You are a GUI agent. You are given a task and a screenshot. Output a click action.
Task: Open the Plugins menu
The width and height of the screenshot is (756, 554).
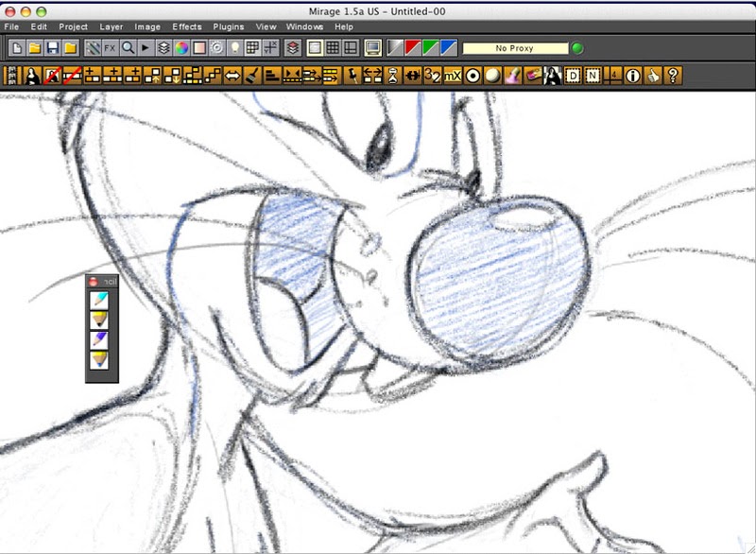point(229,26)
